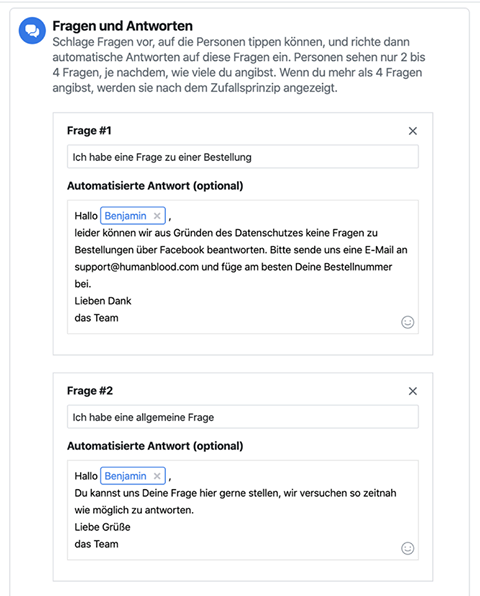Remove Frage #1 with its X icon

(413, 131)
